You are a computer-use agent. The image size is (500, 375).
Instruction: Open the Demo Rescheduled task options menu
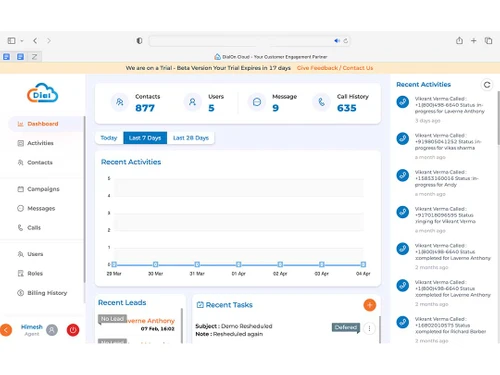point(369,329)
